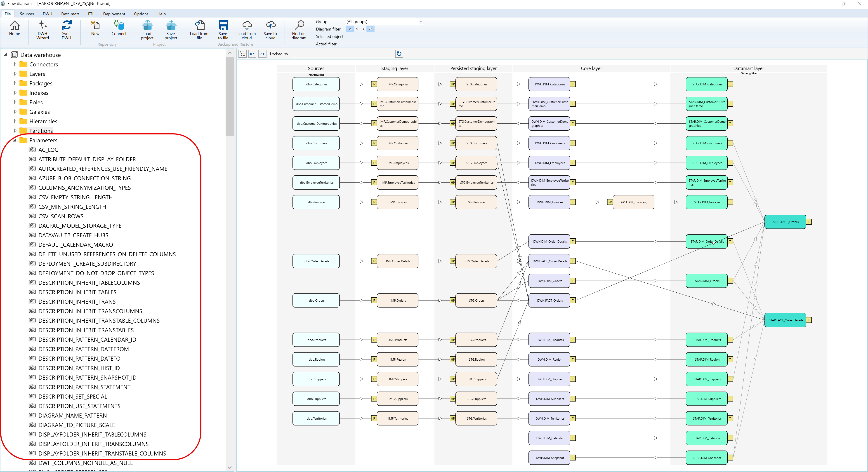
Task: Open the Options tab
Action: coord(141,14)
